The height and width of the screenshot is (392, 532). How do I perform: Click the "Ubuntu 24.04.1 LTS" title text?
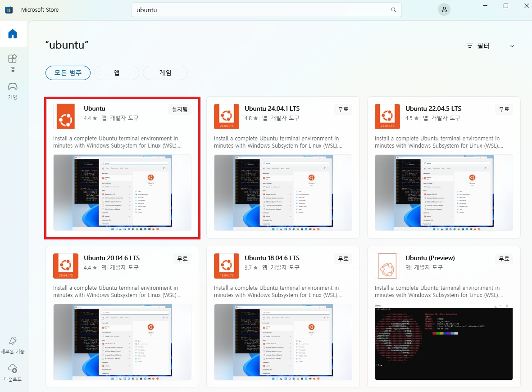coord(272,108)
